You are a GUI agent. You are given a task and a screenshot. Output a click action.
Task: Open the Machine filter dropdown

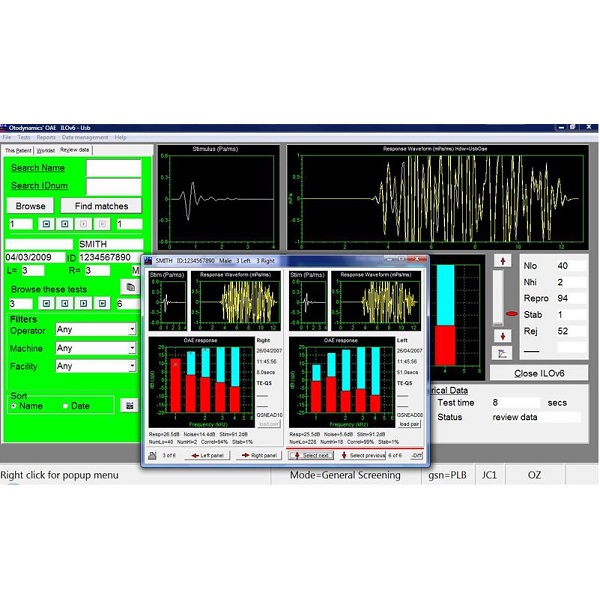tap(131, 348)
